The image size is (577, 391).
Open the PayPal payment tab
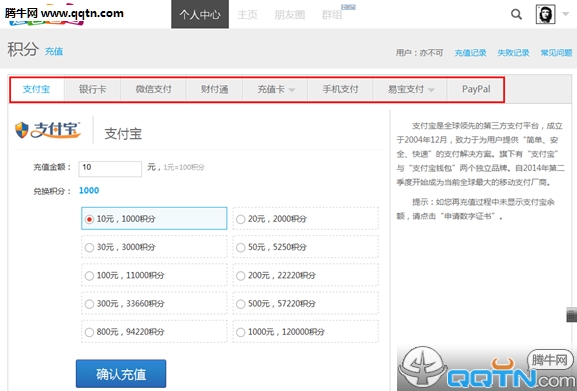pos(476,89)
